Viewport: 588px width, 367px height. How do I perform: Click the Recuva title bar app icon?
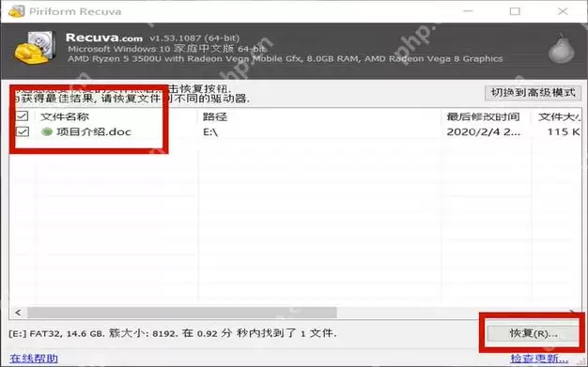click(x=16, y=11)
